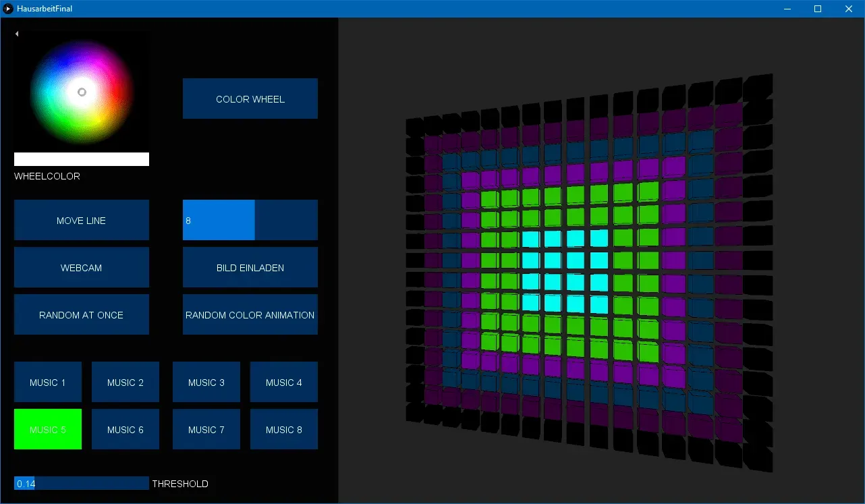Start the MOVE LINE effect
Viewport: 865px width, 504px height.
82,220
